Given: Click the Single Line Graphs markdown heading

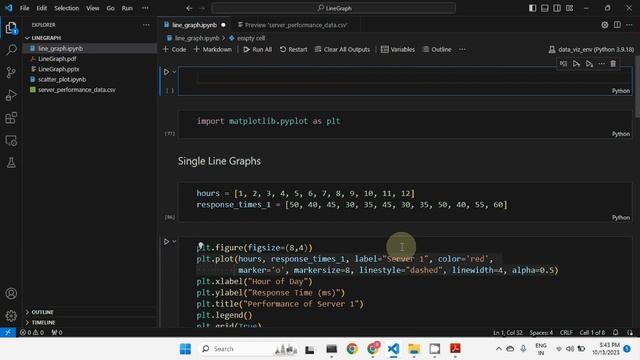Looking at the screenshot, I should point(219,161).
